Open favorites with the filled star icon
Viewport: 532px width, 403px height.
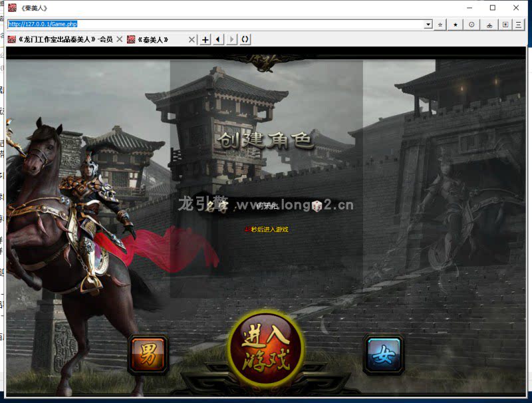[456, 25]
